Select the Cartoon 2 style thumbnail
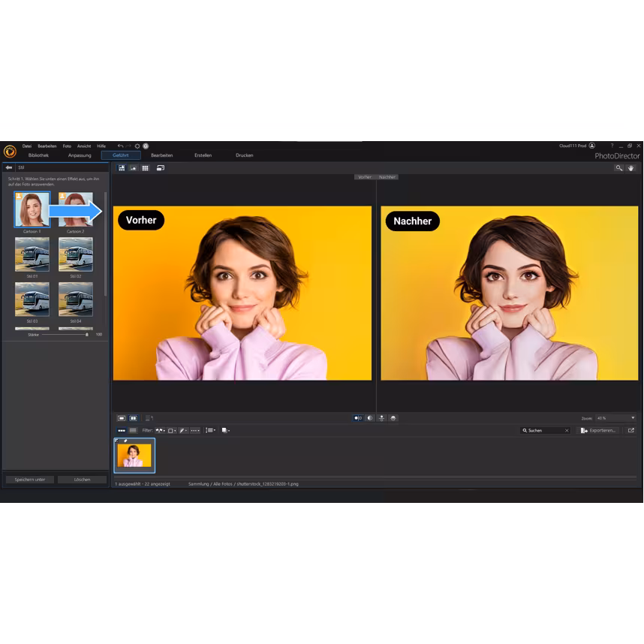This screenshot has height=644, width=644. coord(76,209)
